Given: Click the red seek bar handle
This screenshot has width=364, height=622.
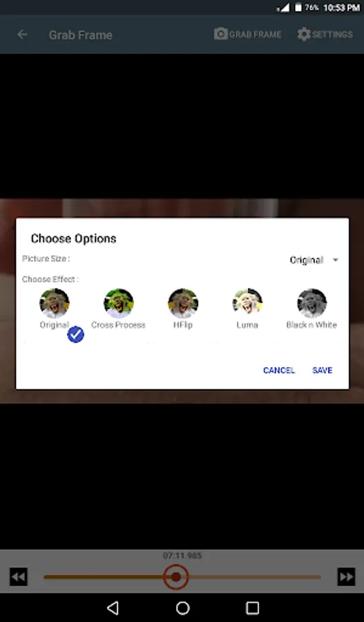Looking at the screenshot, I should coord(175,577).
